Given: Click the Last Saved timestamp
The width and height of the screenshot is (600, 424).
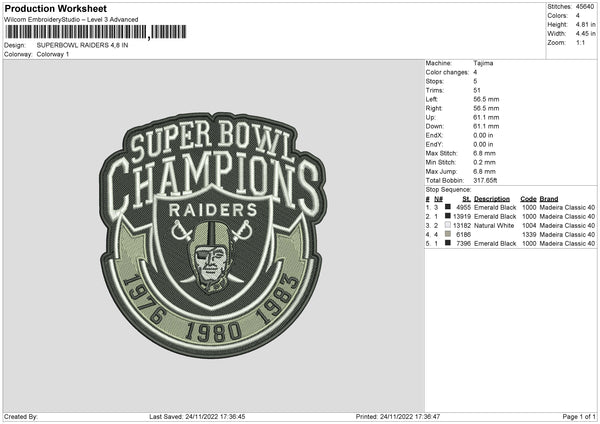Looking at the screenshot, I should (197, 417).
